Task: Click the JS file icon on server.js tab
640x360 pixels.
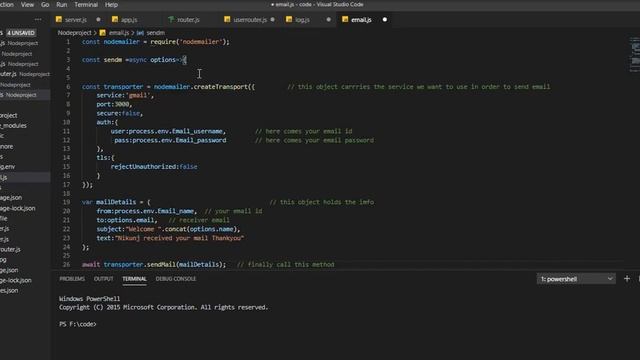Action: (59, 20)
